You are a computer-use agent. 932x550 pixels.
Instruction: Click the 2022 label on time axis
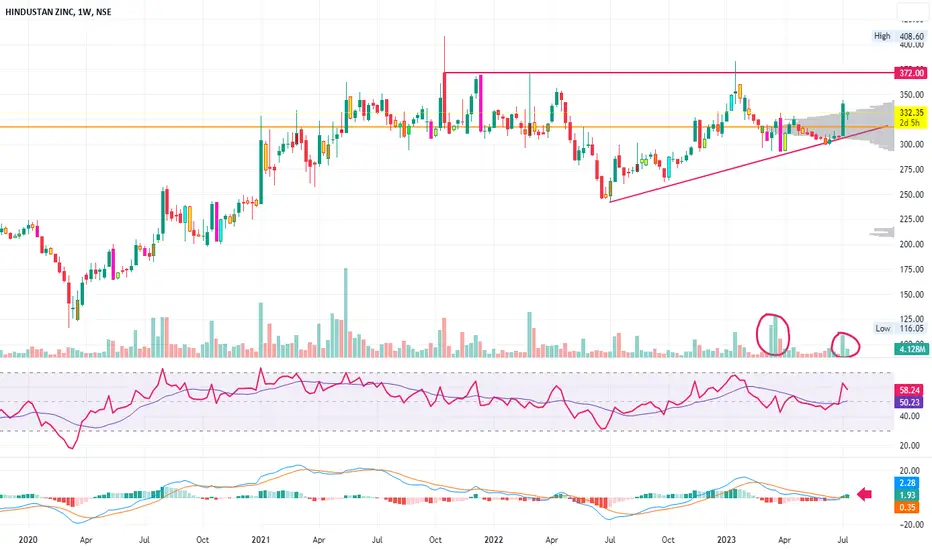[493, 540]
